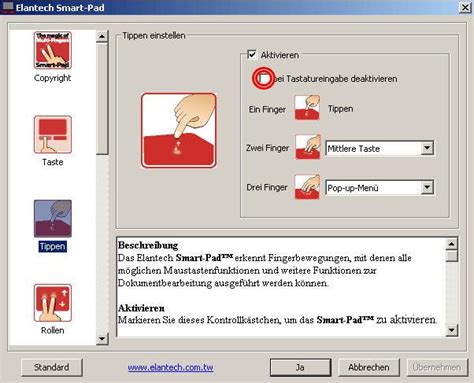Toggle the Aktivieren checkbox

pos(252,54)
